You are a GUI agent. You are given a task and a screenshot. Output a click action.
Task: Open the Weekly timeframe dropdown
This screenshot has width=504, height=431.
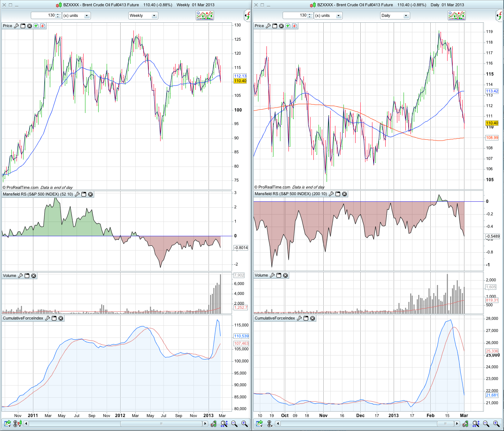pyautogui.click(x=143, y=16)
